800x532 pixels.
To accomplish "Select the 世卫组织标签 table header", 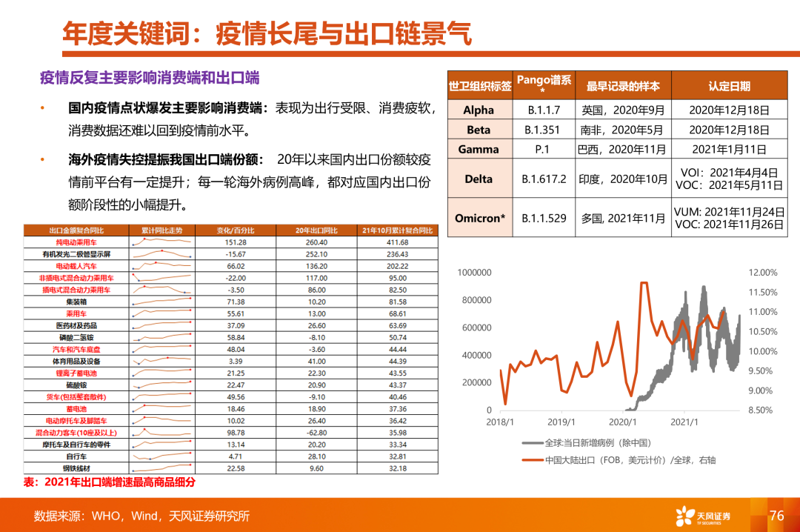I will pyautogui.click(x=480, y=86).
